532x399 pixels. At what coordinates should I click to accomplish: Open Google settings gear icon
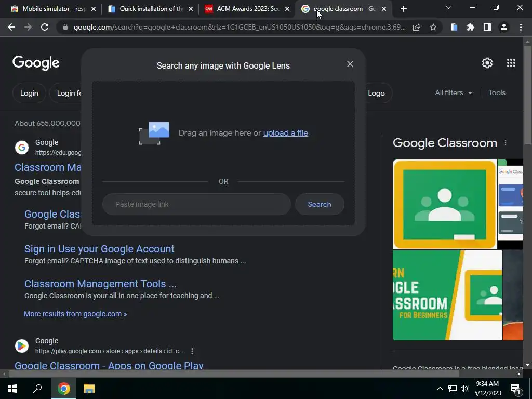coord(487,63)
